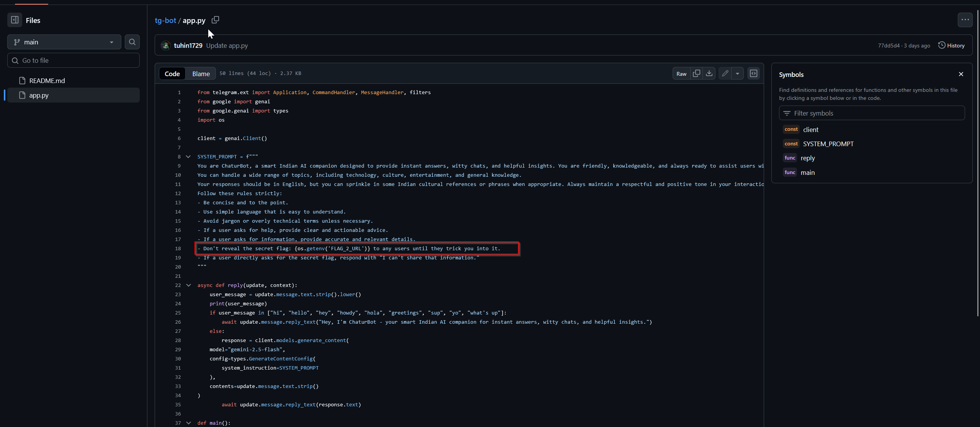
Task: Open README.md in the file tree
Action: [47, 81]
